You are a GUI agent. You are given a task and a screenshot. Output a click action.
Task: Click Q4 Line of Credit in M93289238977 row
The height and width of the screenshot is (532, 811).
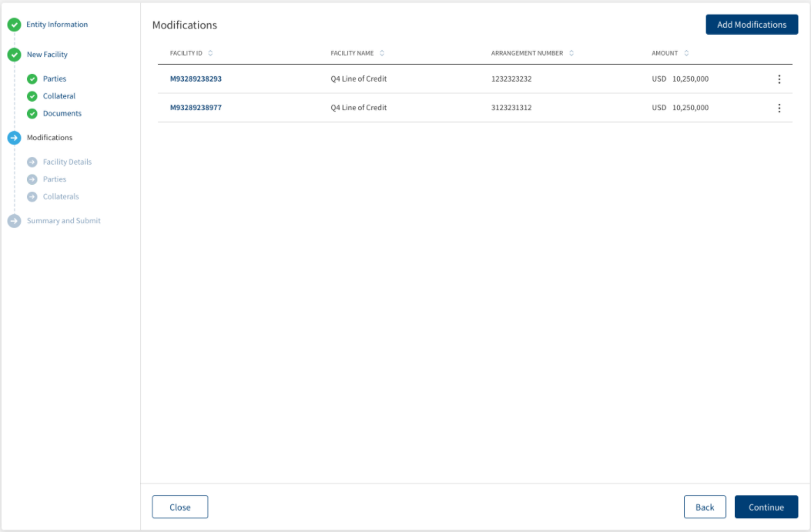pos(358,108)
